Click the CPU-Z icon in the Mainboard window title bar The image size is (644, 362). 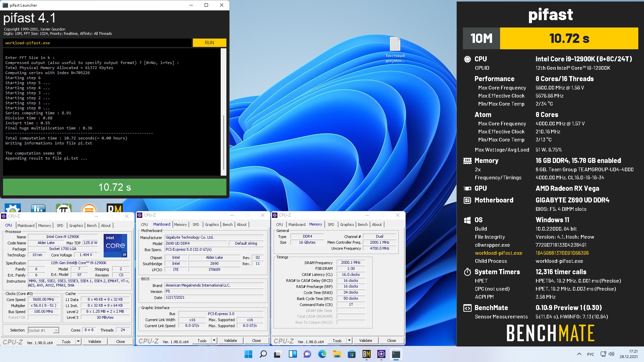click(x=140, y=215)
